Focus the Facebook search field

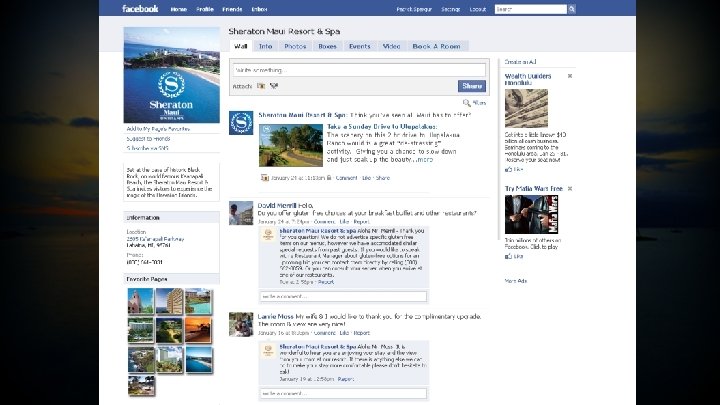click(531, 9)
